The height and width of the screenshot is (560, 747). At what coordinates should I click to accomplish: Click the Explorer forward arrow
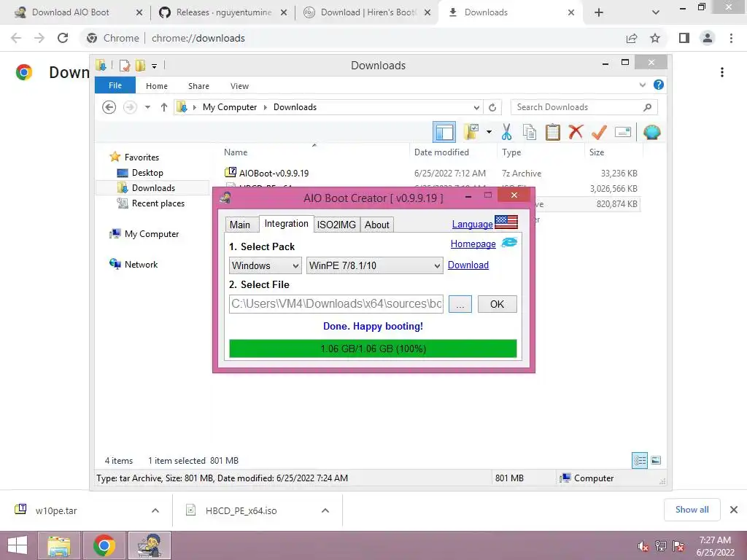[x=130, y=107]
